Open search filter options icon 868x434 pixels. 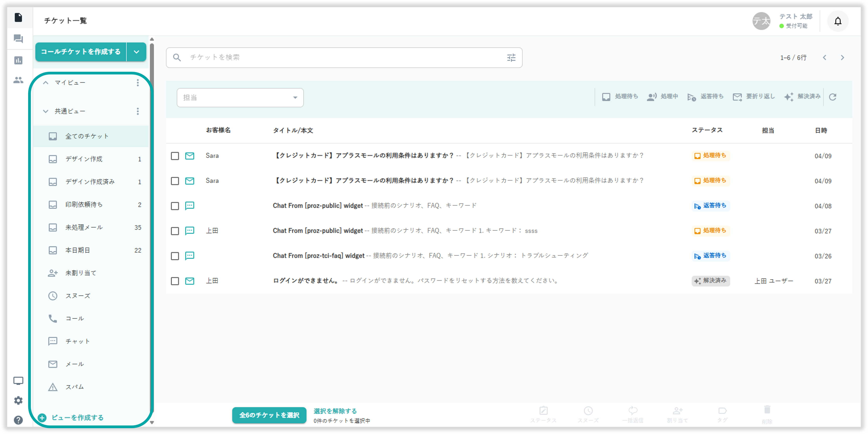coord(511,58)
